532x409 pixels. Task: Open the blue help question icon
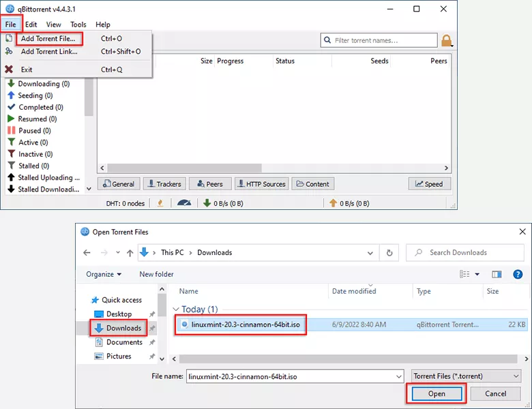click(x=518, y=274)
